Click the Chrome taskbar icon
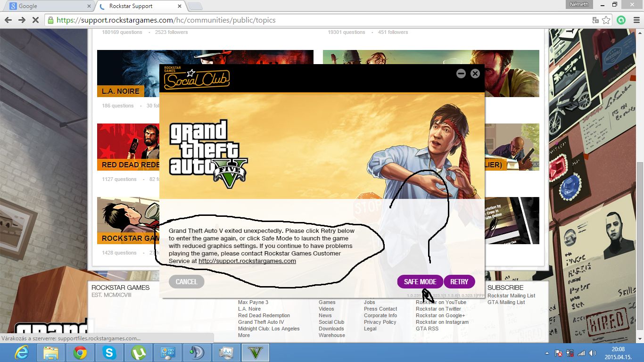Image resolution: width=644 pixels, height=362 pixels. click(80, 353)
